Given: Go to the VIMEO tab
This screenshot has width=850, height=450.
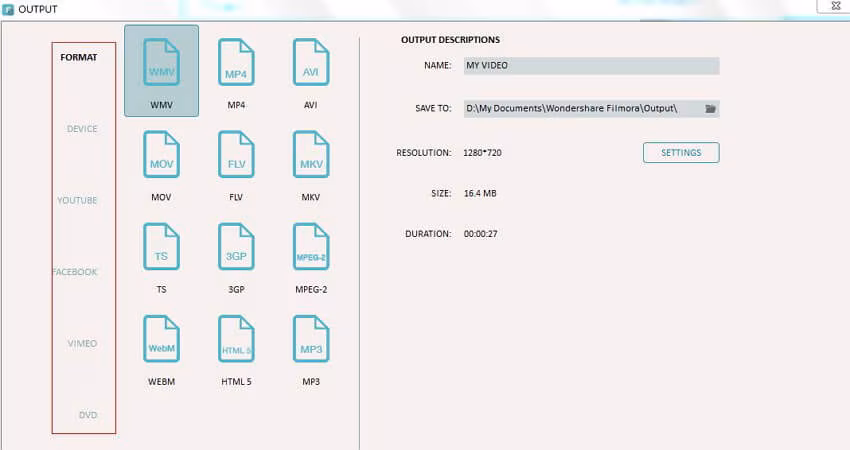Looking at the screenshot, I should point(82,344).
